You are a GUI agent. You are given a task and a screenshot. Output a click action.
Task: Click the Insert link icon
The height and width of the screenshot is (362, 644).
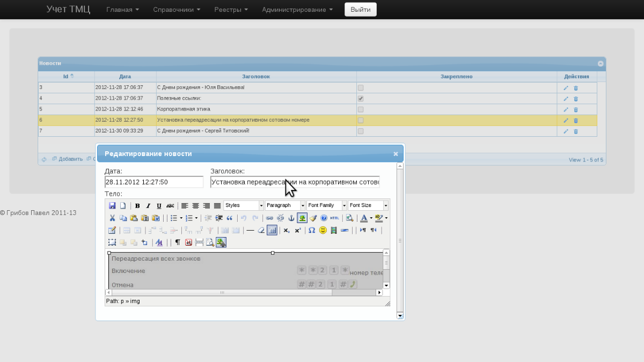coord(269,218)
